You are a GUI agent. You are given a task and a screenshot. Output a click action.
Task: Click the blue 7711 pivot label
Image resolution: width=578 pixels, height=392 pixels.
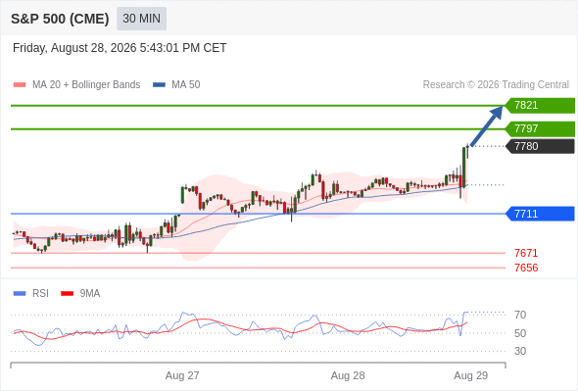point(540,214)
